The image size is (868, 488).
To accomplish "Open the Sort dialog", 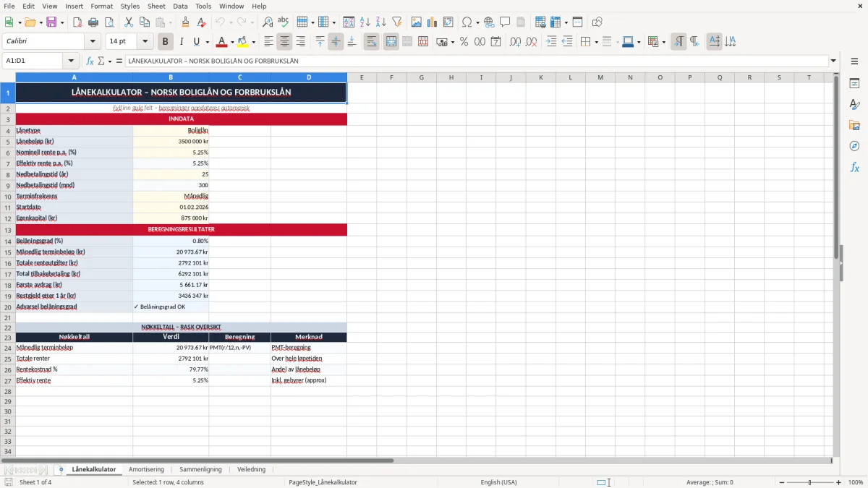I will coord(349,22).
